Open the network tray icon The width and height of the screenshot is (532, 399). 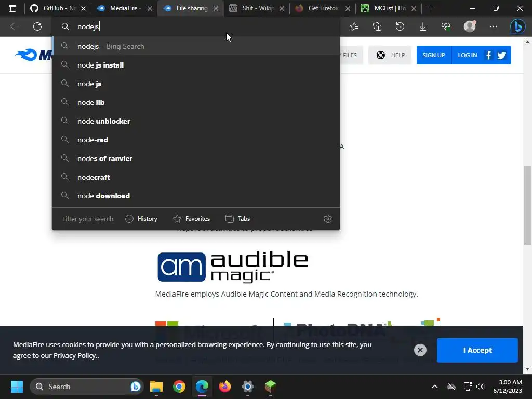pyautogui.click(x=468, y=387)
